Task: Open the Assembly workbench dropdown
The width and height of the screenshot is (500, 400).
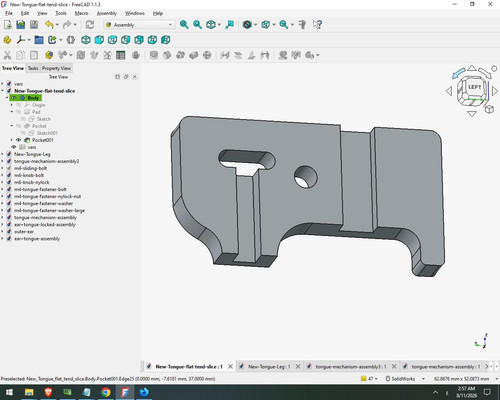Action: coord(139,25)
